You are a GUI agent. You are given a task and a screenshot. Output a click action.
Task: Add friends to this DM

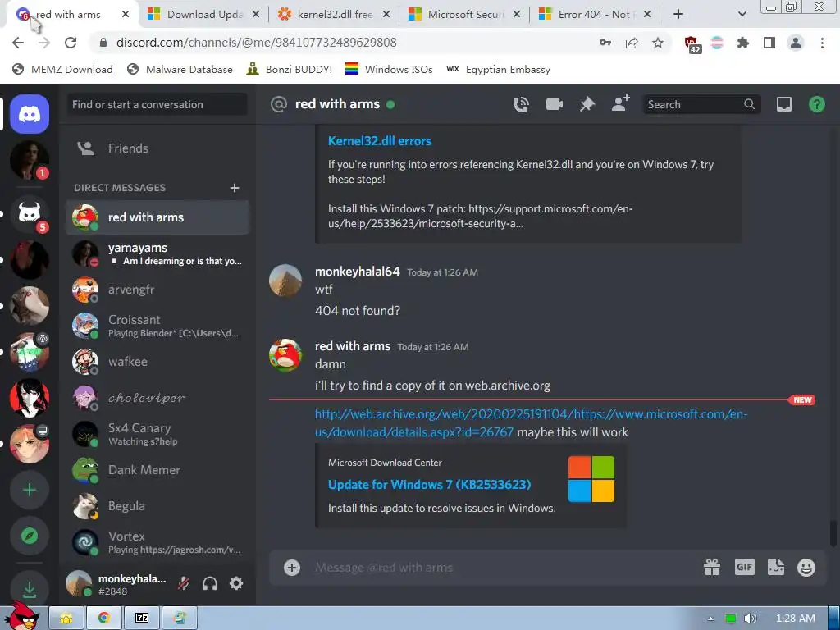(x=620, y=103)
